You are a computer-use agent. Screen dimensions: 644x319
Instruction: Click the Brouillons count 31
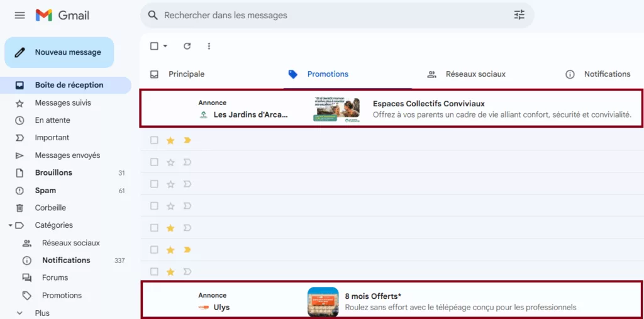[121, 173]
